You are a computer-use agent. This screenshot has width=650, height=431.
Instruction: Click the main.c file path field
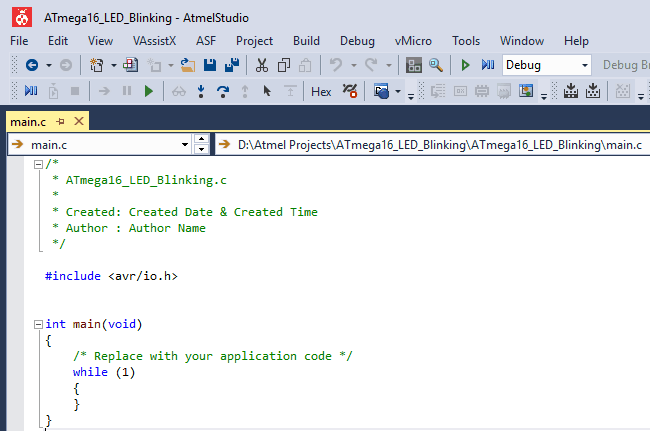tap(432, 144)
